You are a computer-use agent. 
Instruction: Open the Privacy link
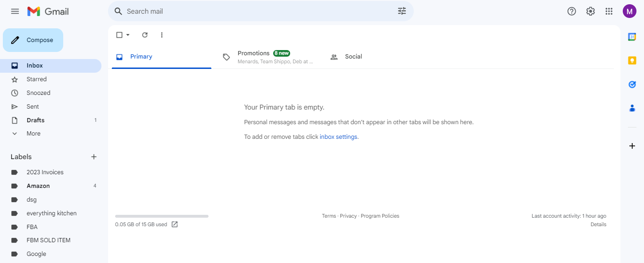(x=348, y=216)
